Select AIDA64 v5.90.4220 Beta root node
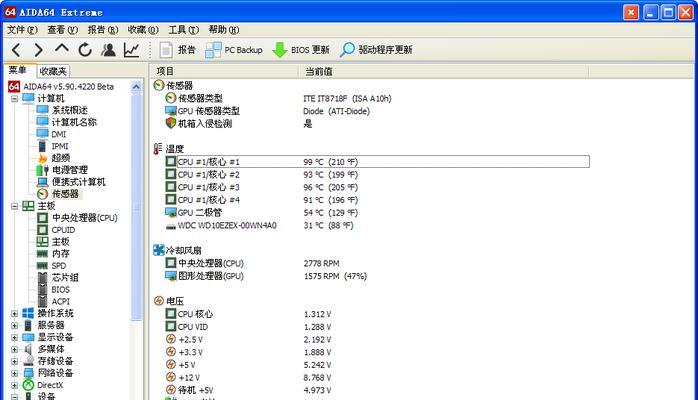 click(x=61, y=86)
